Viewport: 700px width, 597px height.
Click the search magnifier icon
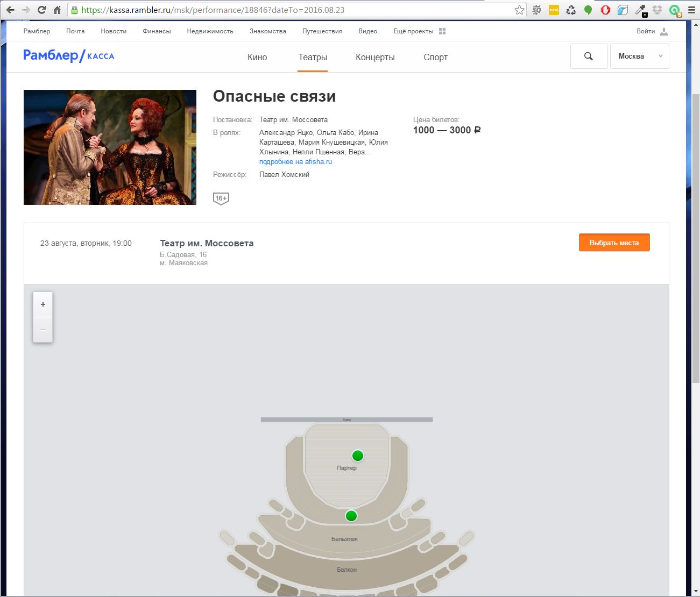click(x=589, y=56)
